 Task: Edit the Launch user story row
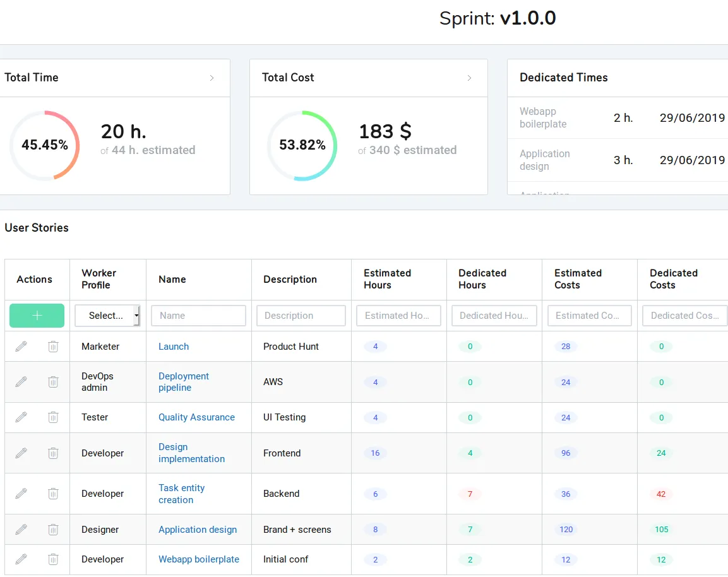[x=21, y=346]
